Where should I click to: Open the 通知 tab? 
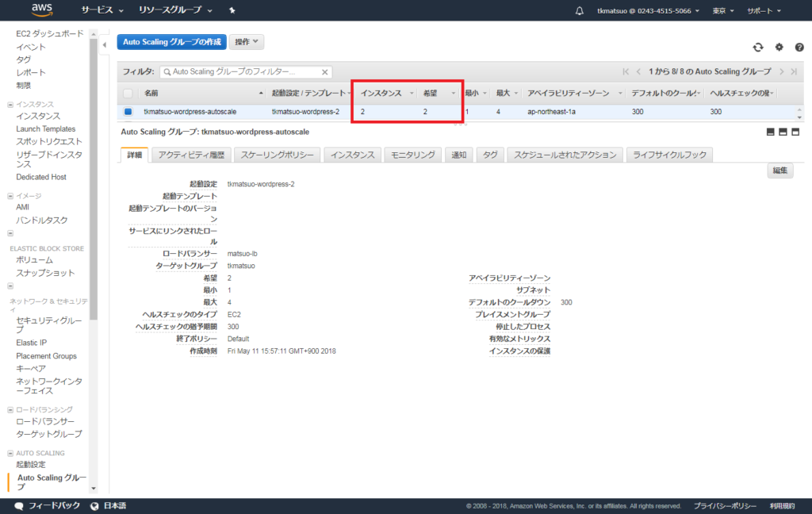459,155
